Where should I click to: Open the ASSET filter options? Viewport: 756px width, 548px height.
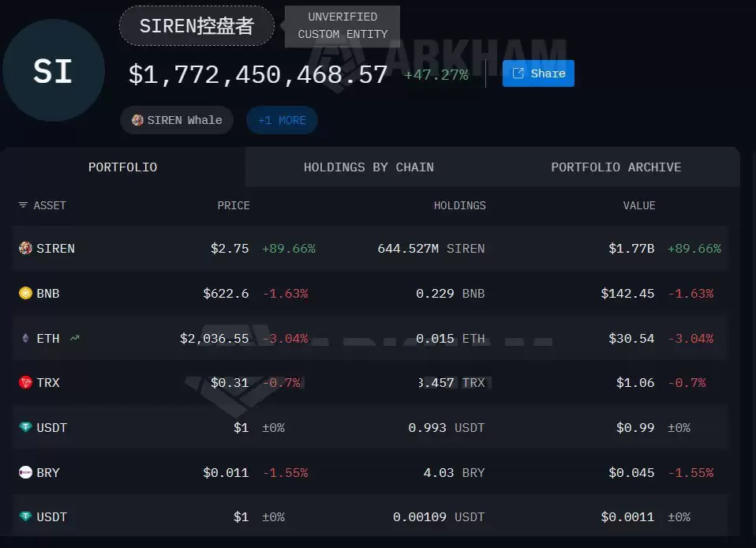[22, 205]
